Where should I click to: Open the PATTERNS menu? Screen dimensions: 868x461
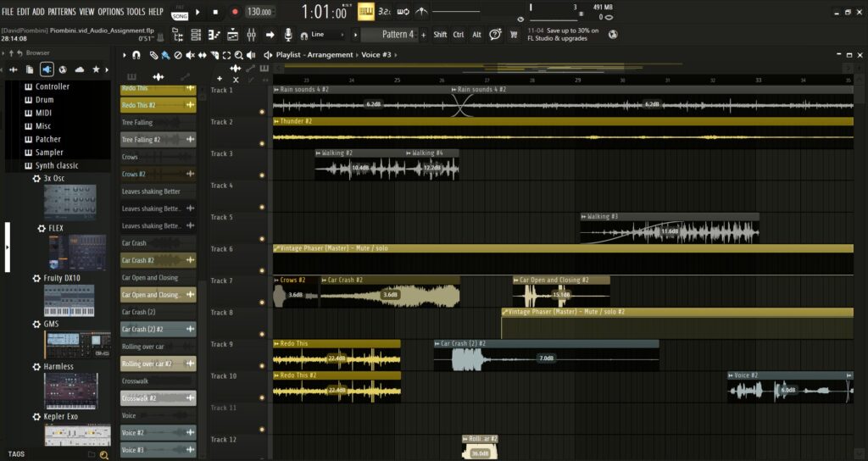click(x=61, y=12)
